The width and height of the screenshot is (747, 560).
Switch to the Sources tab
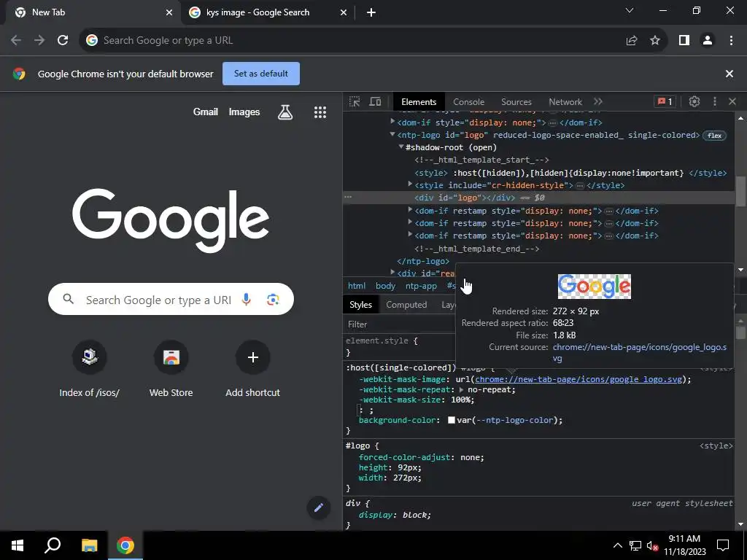(x=516, y=101)
